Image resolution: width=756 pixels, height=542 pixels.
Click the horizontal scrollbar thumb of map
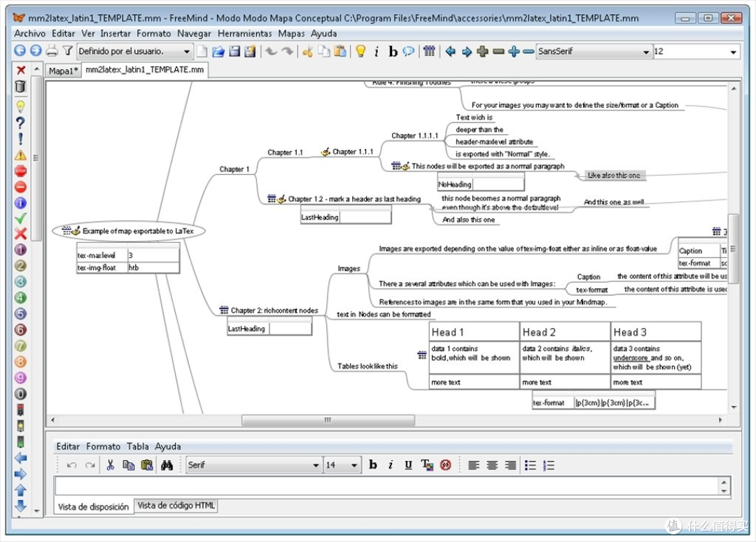pyautogui.click(x=328, y=420)
